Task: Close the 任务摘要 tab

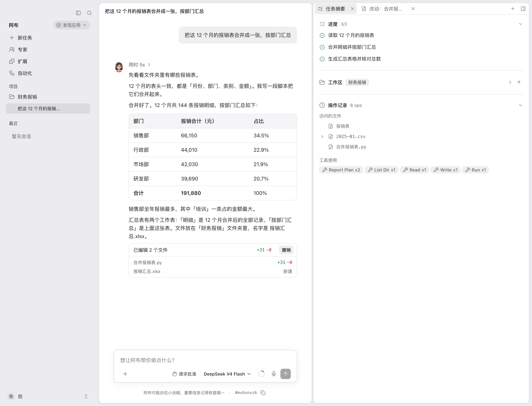Action: [352, 9]
